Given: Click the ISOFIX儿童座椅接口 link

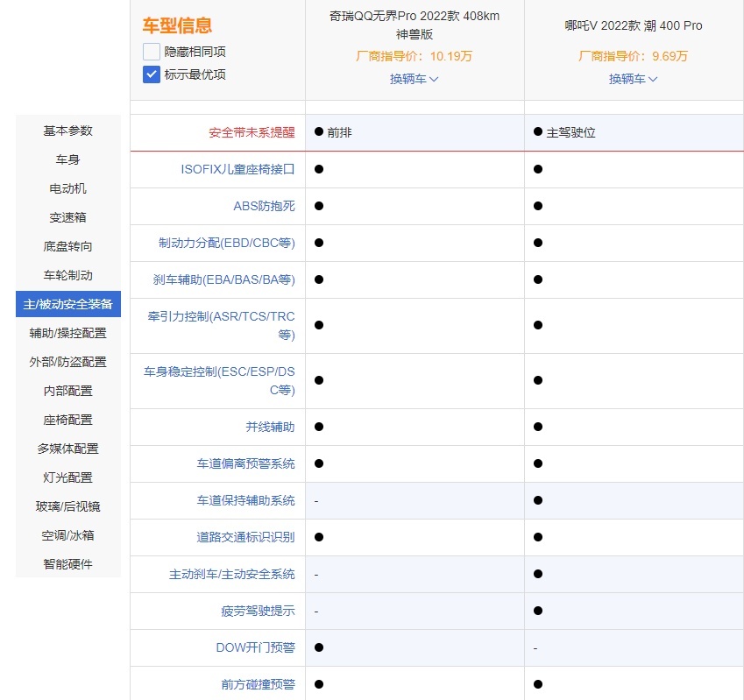Looking at the screenshot, I should tap(237, 169).
